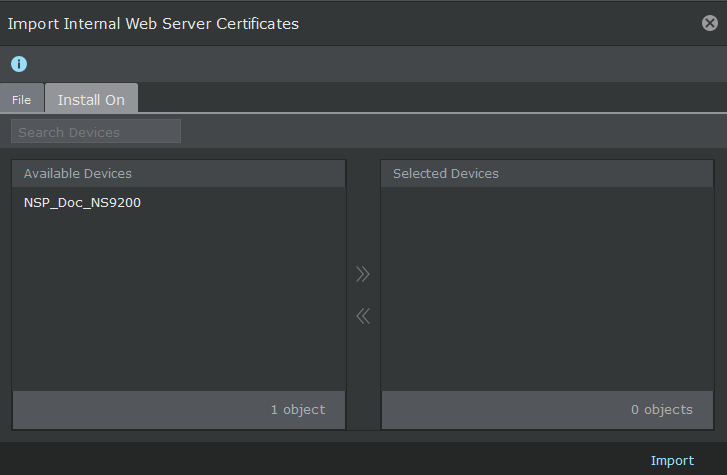Click the '1 object' count label
The width and height of the screenshot is (727, 475).
coord(298,410)
